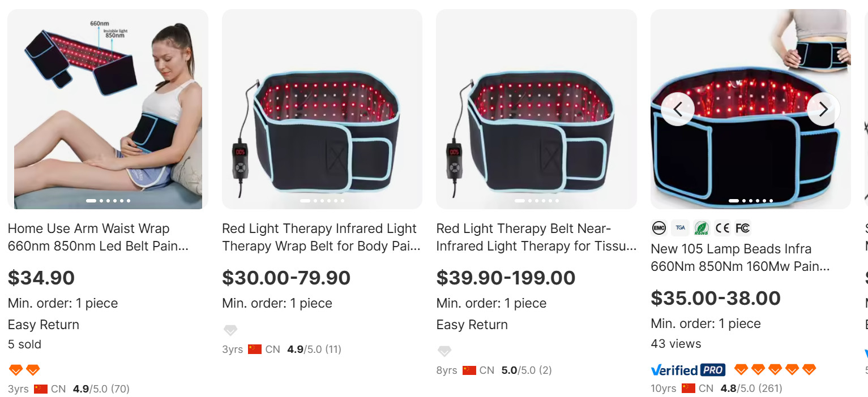Click previous image arrow on fourth product

[x=678, y=109]
